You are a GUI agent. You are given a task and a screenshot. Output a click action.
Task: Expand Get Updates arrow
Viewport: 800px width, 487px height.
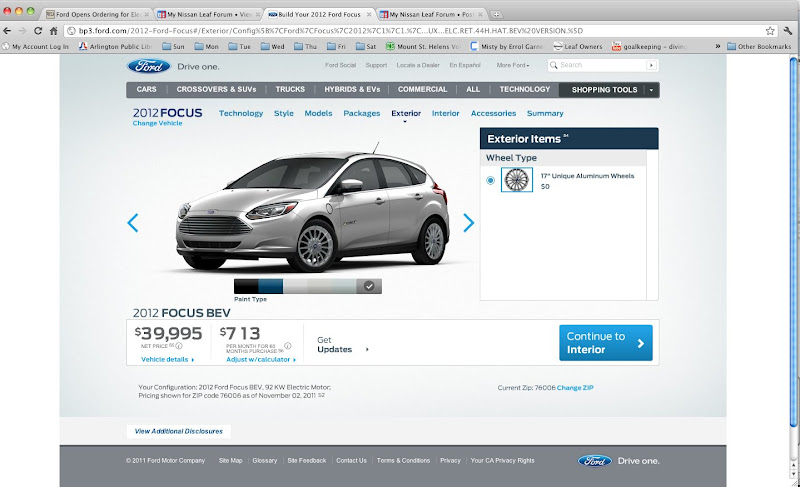coord(367,350)
